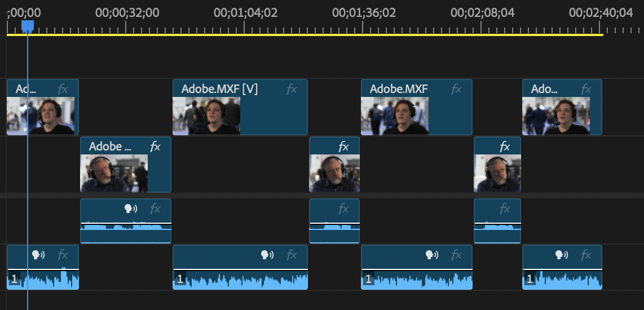This screenshot has width=644, height=310.
Task: Click fx badge on middle bearded man video clip
Action: click(343, 147)
